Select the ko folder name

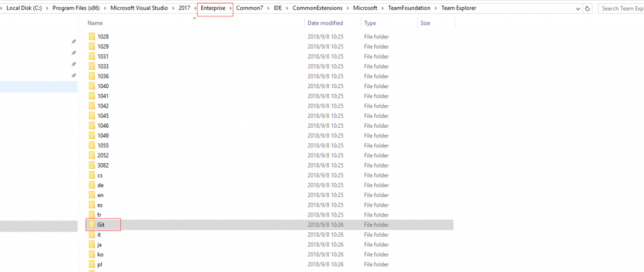click(101, 254)
